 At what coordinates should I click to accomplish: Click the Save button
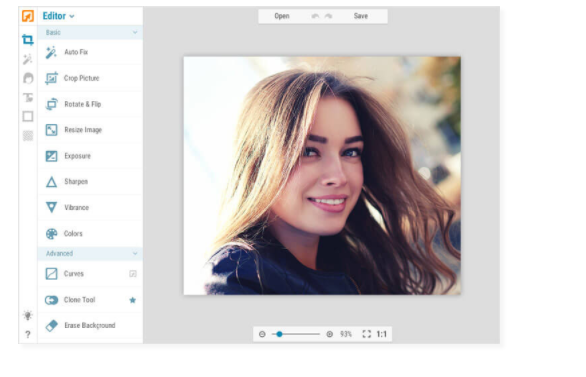(361, 16)
